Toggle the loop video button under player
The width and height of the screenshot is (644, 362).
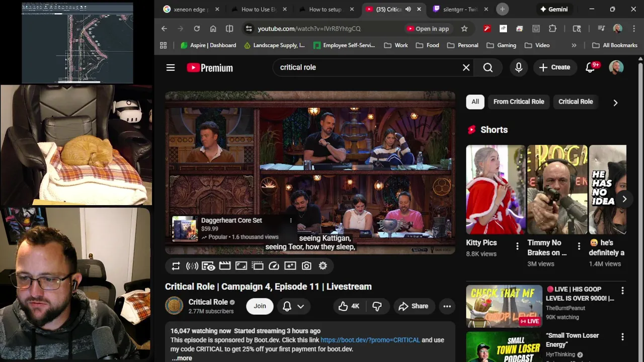click(176, 266)
